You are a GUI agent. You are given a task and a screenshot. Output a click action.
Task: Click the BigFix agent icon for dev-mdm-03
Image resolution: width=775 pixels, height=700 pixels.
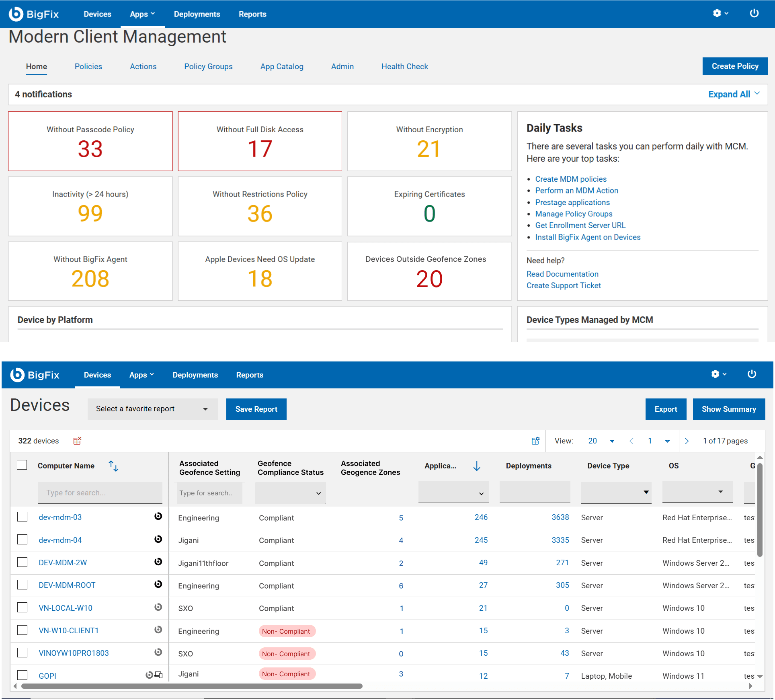[158, 516]
